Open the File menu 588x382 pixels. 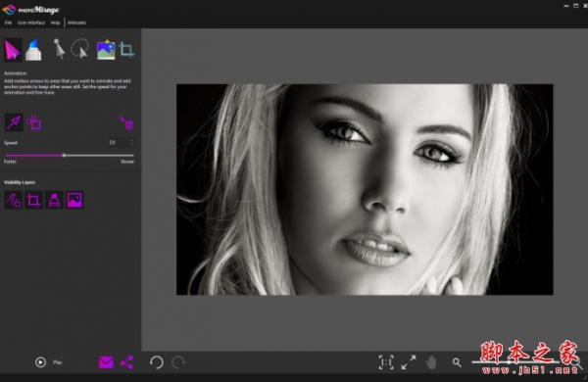tap(8, 23)
